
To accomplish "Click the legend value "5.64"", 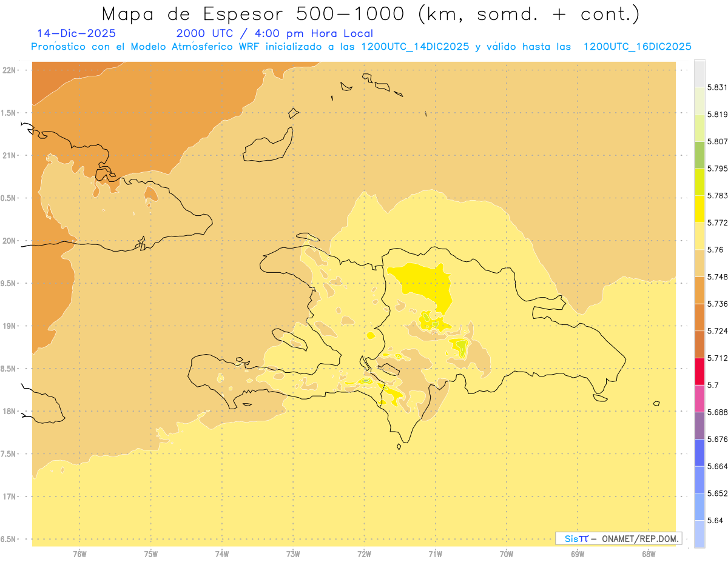I will (x=715, y=520).
